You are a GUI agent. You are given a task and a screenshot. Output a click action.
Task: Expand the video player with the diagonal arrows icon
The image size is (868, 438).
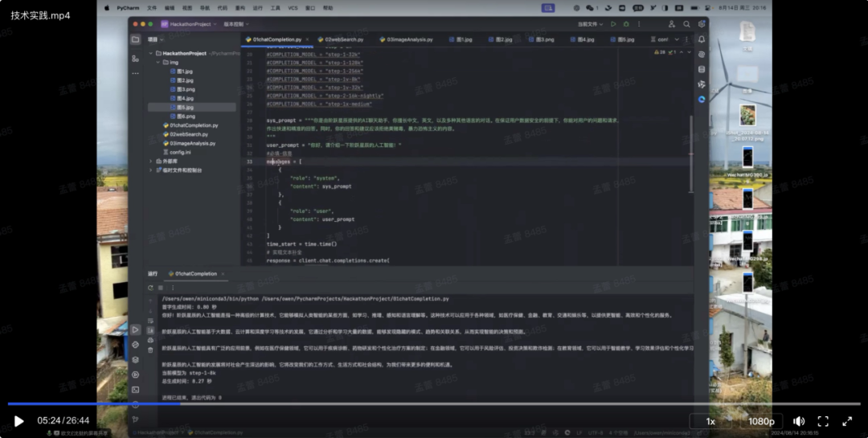pos(847,421)
